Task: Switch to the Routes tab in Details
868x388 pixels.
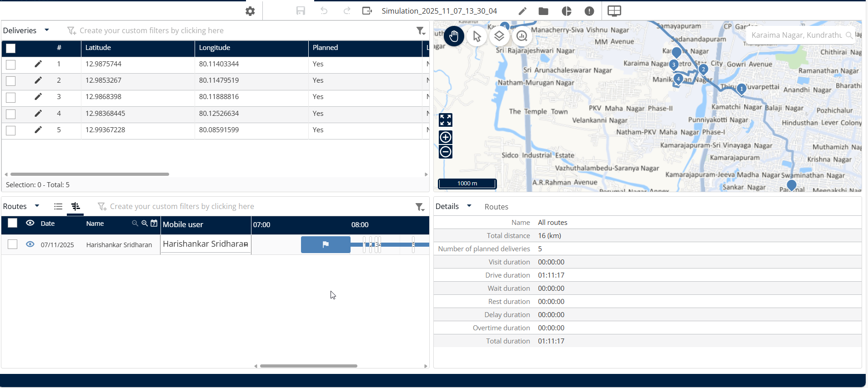Action: [496, 207]
